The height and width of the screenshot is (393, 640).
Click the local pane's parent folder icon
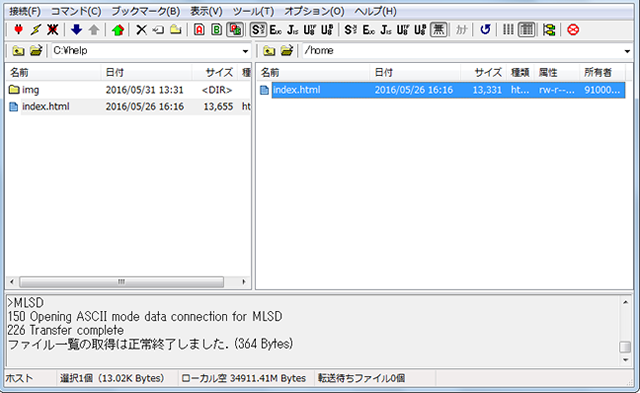(18, 51)
